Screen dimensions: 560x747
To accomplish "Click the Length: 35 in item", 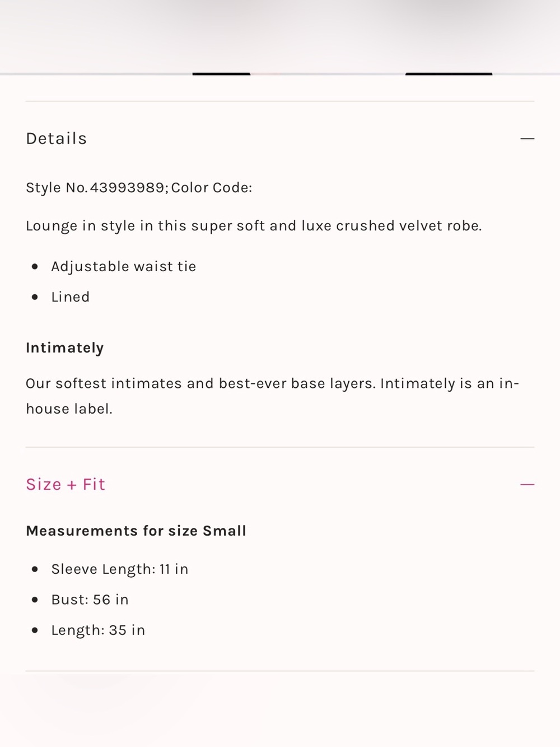I will point(98,630).
